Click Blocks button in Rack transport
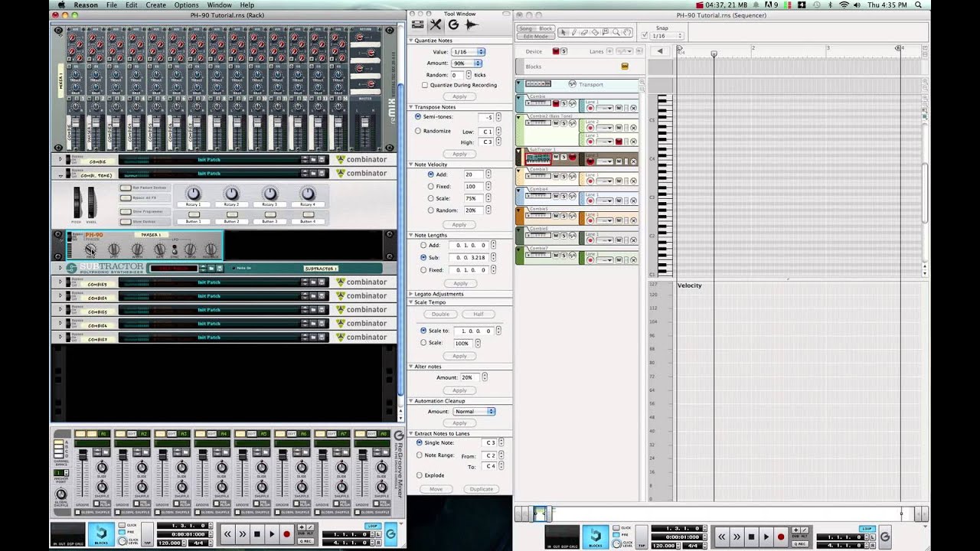Screen dimensions: 980x551 (100, 536)
